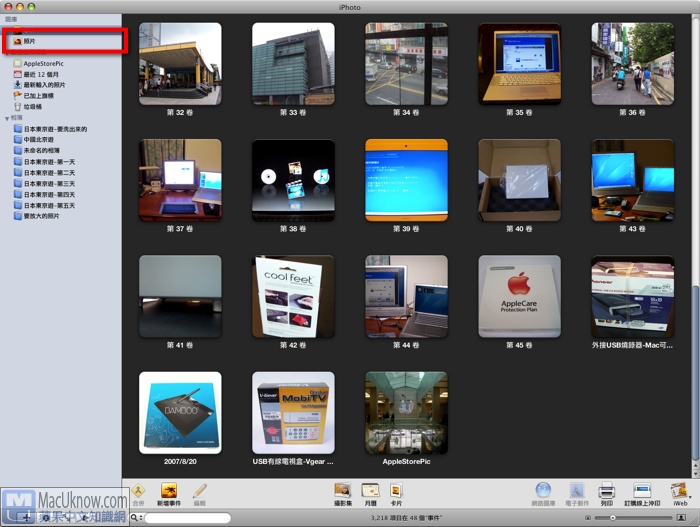Click the 編輯 pencil edit icon
The image size is (700, 527).
[x=199, y=491]
